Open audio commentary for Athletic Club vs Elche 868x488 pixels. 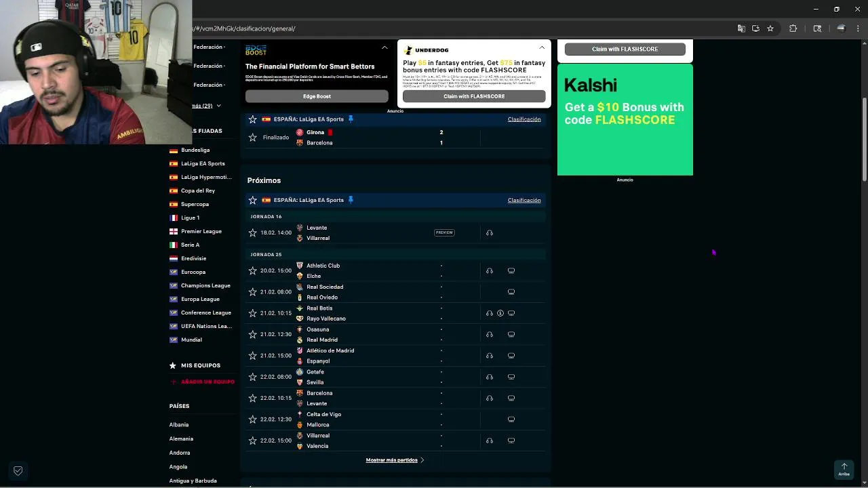[x=489, y=270]
